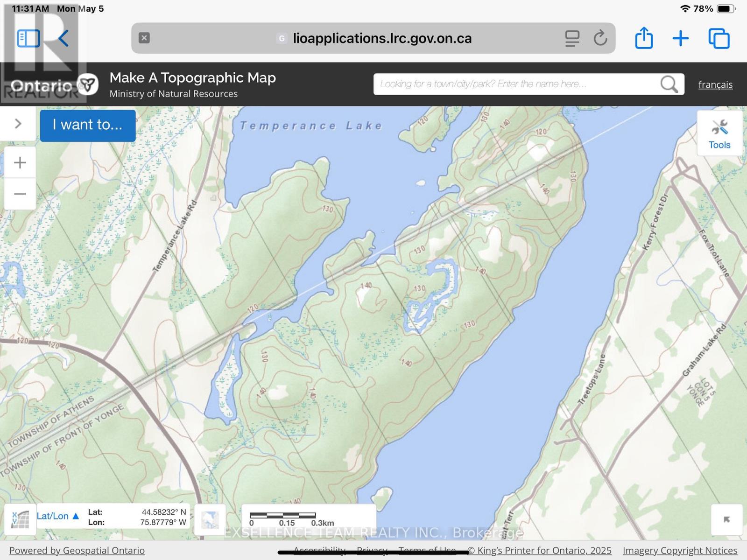Click the 'Treetops Lane' label on map
This screenshot has height=560, width=747.
pyautogui.click(x=592, y=379)
